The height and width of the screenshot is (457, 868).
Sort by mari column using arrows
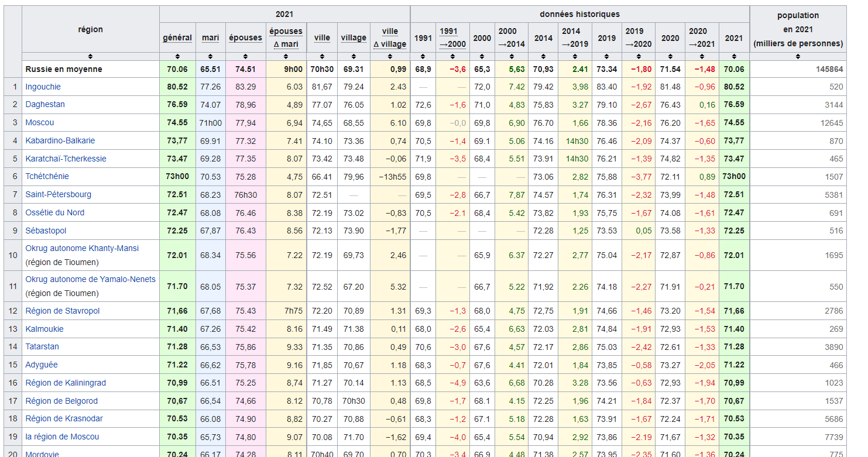tap(210, 56)
